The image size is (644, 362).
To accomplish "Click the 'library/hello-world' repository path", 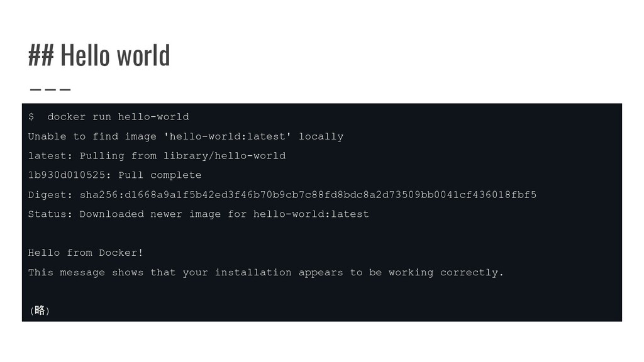I will pos(225,156).
